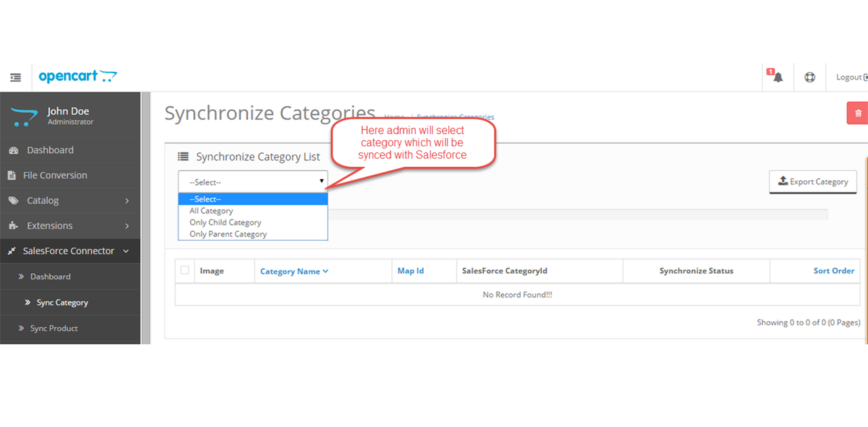Screen dimensions: 868x427
Task: Click the Catalog tag icon
Action: [x=13, y=201]
